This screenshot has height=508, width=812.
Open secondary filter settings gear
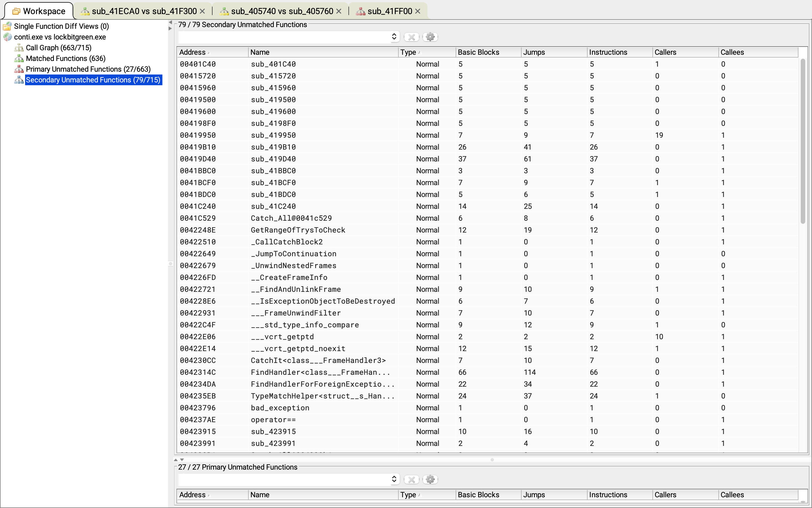431,37
